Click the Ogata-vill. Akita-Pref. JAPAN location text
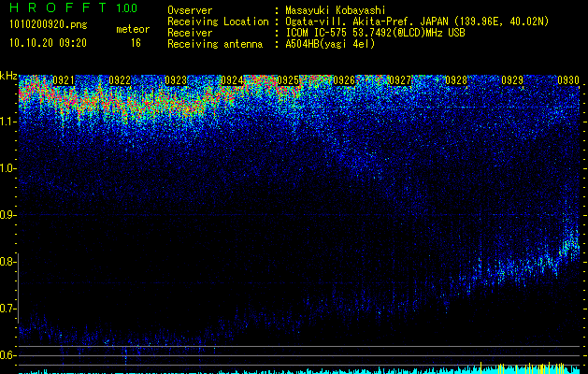 [x=417, y=22]
